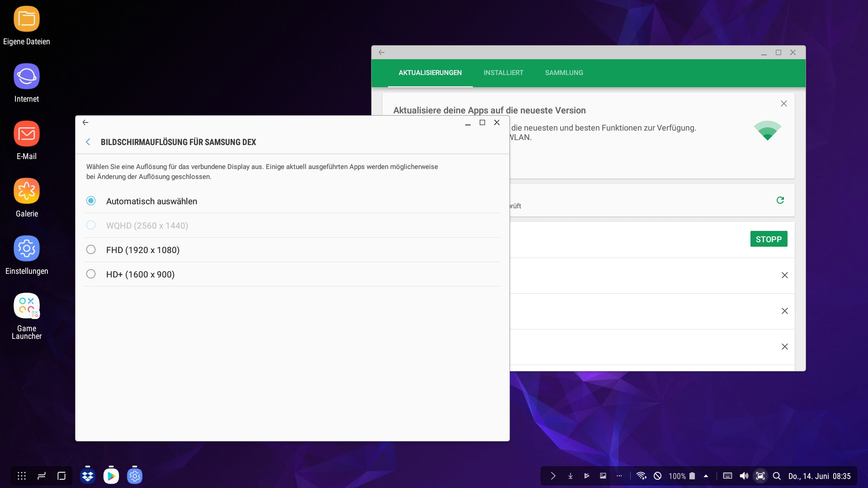
Task: Dismiss the Aktualisiere deine Apps card
Action: [x=783, y=103]
